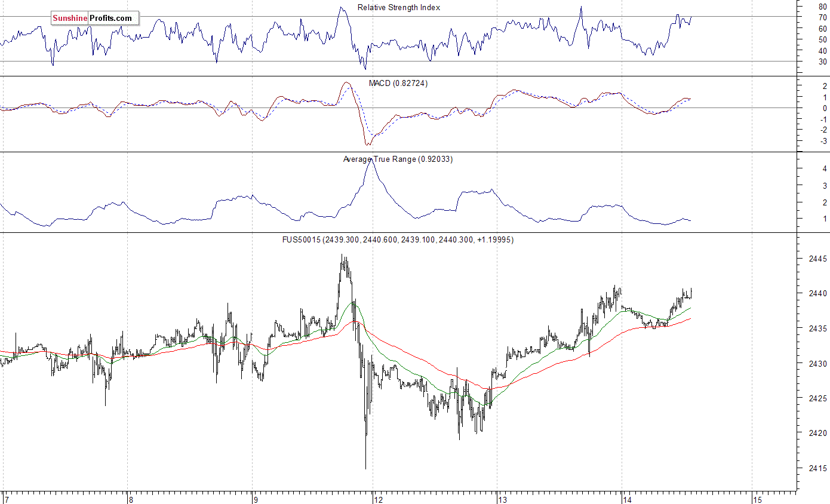This screenshot has height=504, width=830.
Task: Click price axis label 2445
Action: point(818,259)
